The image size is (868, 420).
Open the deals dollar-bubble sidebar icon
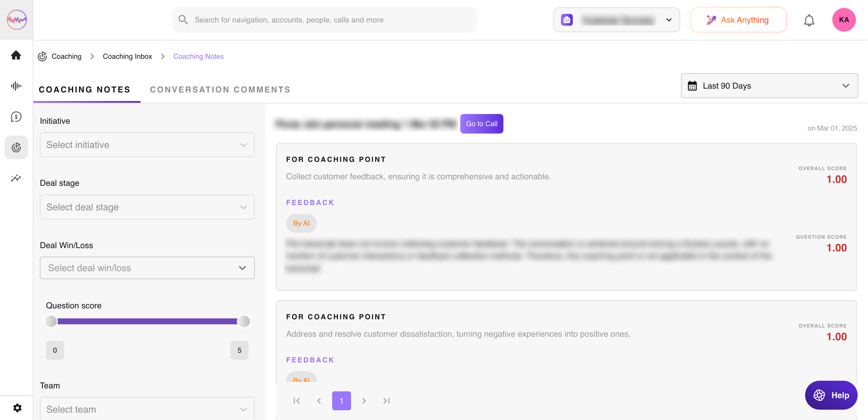click(16, 117)
